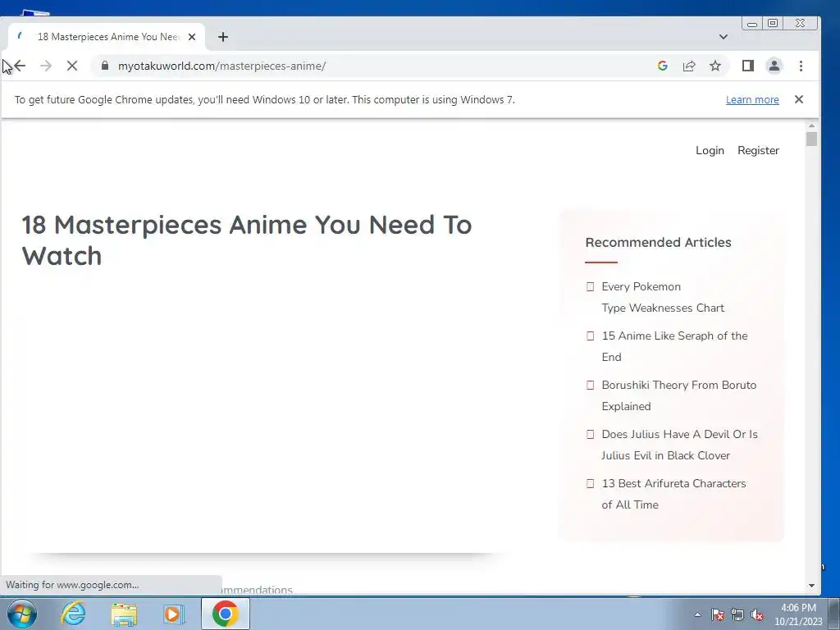Viewport: 840px width, 630px height.
Task: Click the Google icon in address bar
Action: (x=663, y=66)
